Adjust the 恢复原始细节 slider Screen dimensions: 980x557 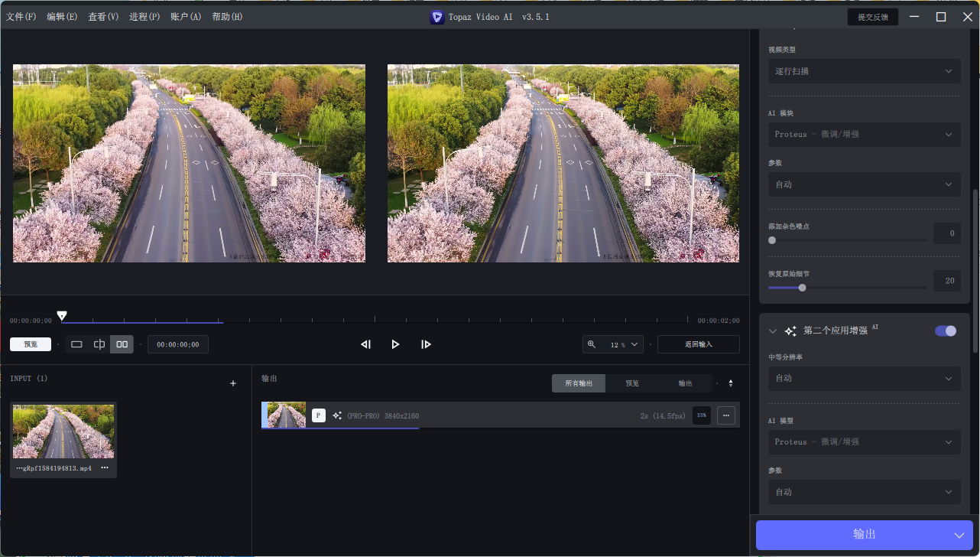click(848, 288)
